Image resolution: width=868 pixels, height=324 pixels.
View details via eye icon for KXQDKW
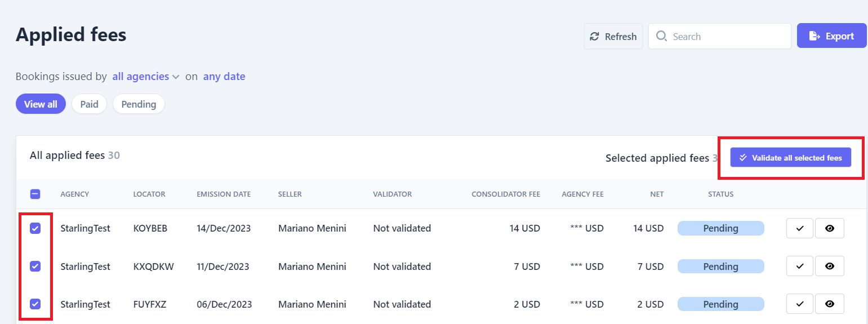tap(830, 266)
